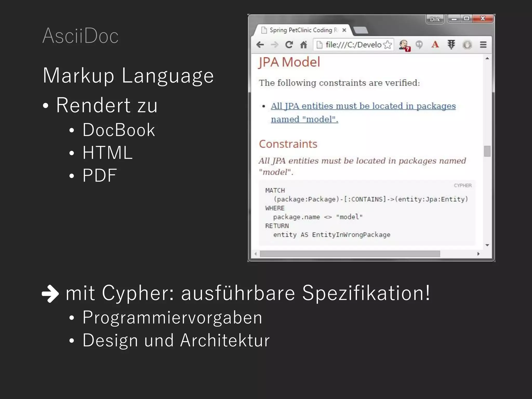Click the round grey power extension icon
The image size is (532, 399).
pyautogui.click(x=467, y=45)
